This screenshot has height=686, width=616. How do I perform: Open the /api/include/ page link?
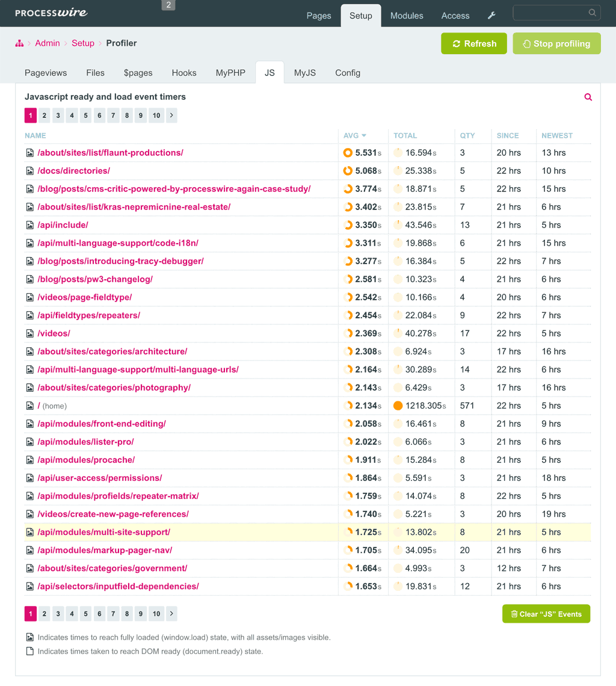pos(63,225)
